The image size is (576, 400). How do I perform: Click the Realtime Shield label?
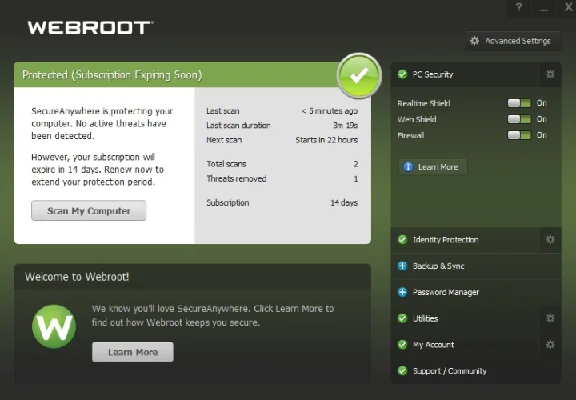(424, 103)
